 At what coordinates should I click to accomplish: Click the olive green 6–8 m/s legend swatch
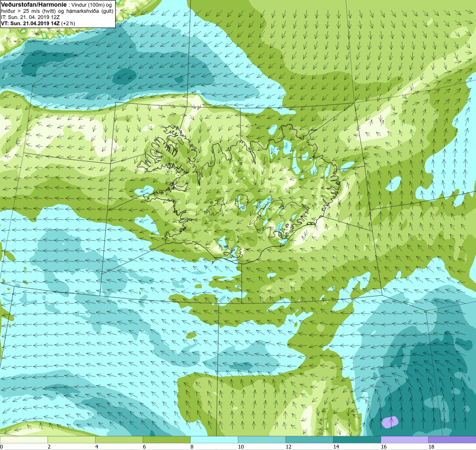click(167, 440)
